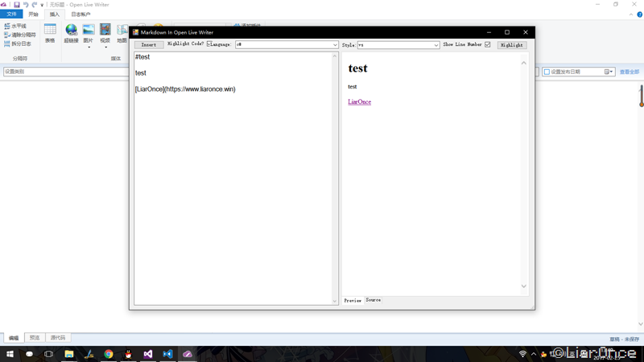Insert a horizontal line with 水平线

pyautogui.click(x=15, y=26)
